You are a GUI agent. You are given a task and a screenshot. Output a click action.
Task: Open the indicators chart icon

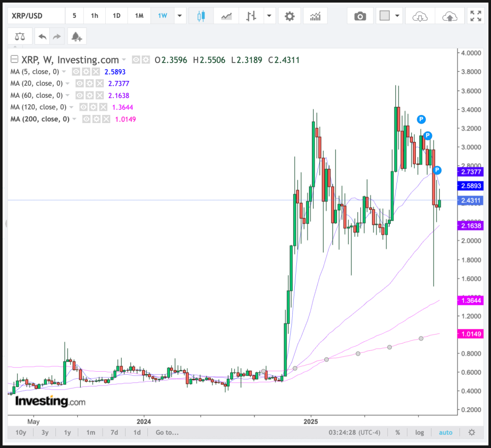coord(315,16)
